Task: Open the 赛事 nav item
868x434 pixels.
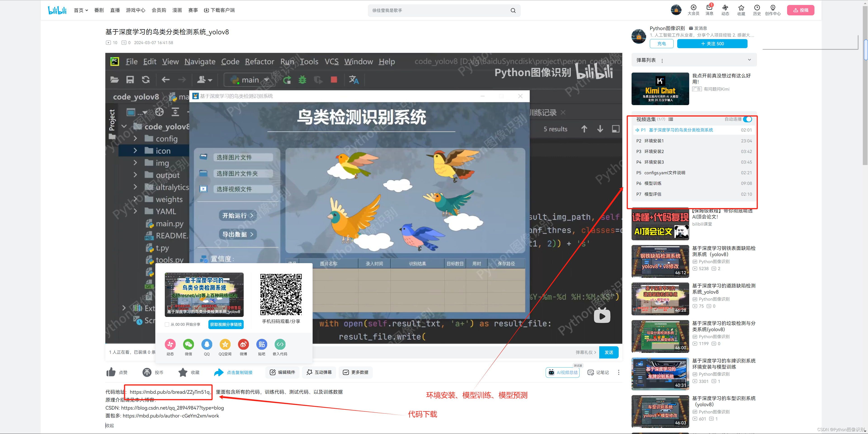Action: coord(193,10)
